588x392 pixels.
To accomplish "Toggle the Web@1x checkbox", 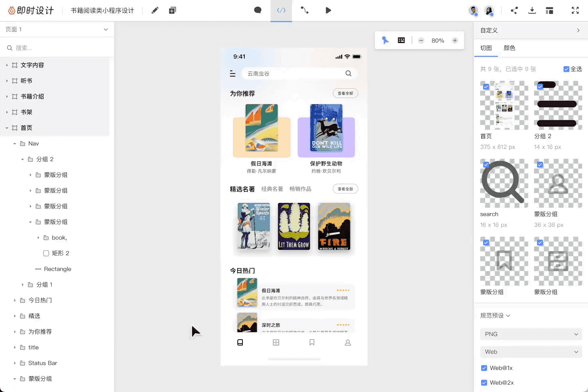I will coord(484,368).
